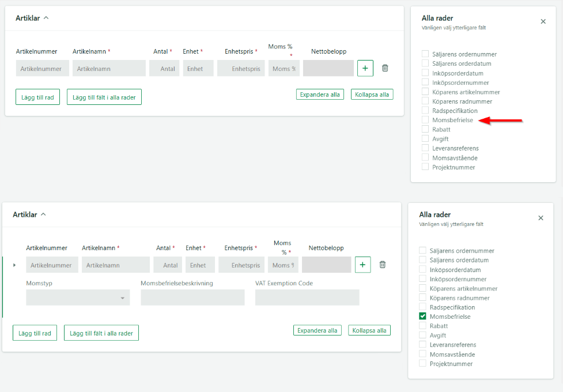Close the Alla rader panel with unchecked Momsbefrielse
Viewport: 563px width, 392px height.
tap(543, 21)
